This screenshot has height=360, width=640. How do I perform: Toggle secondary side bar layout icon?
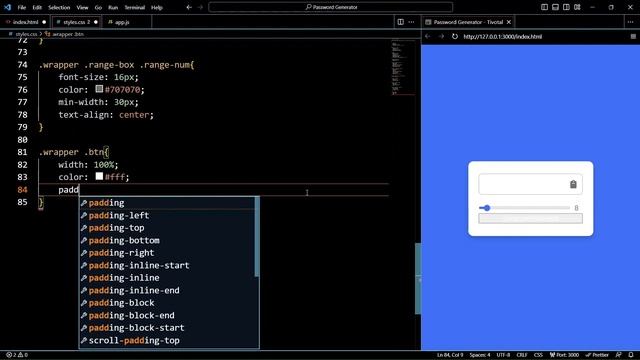[566, 7]
